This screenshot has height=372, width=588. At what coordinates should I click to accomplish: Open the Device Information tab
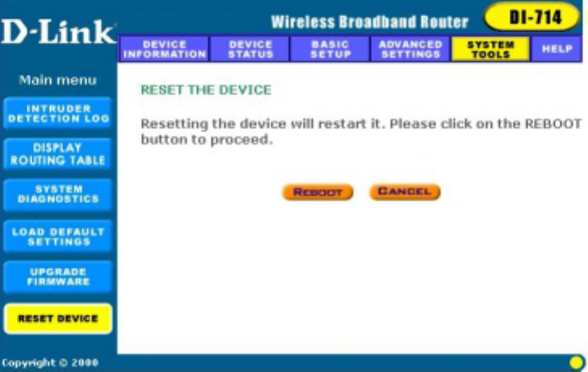tap(165, 49)
